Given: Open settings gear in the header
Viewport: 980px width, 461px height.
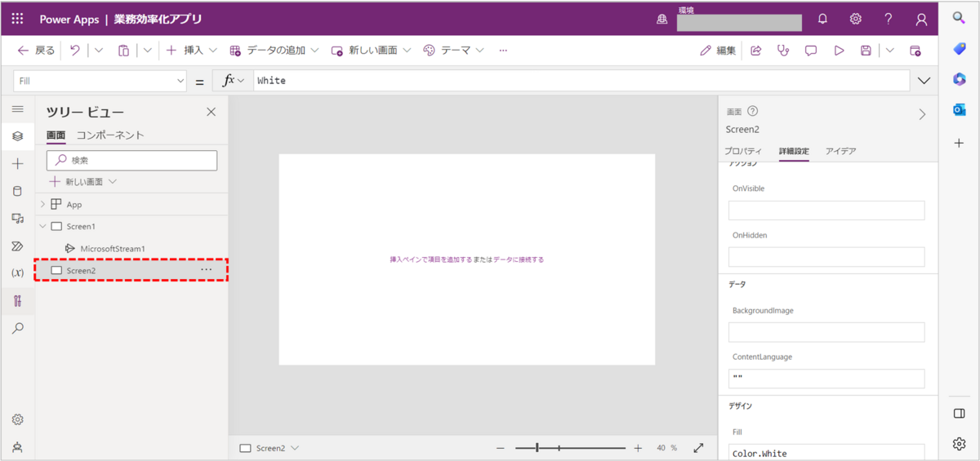Looking at the screenshot, I should 855,20.
